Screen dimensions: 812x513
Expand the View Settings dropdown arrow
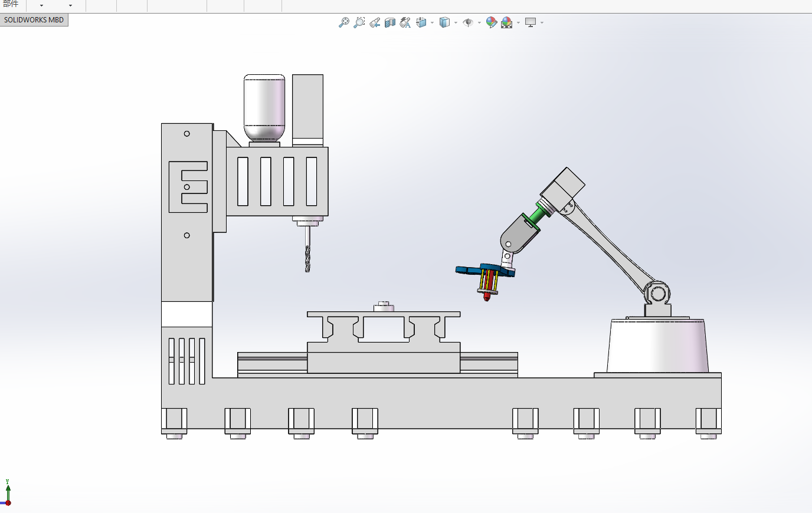tap(542, 23)
